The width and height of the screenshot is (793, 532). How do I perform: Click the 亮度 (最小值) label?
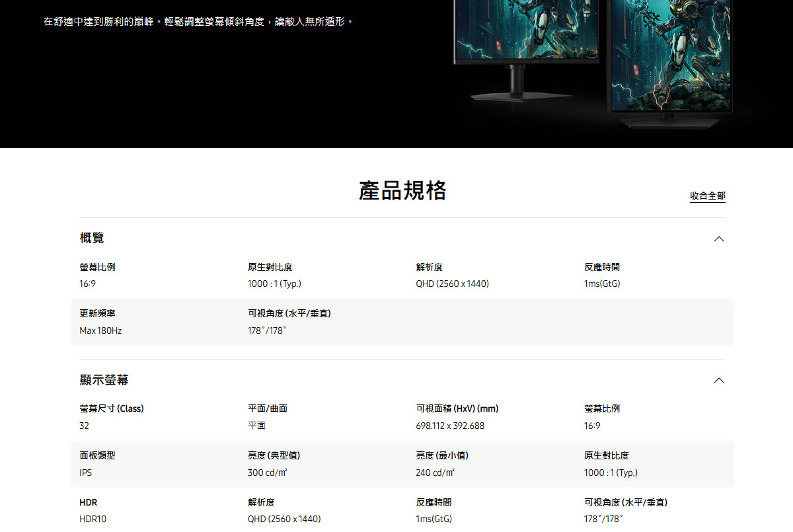click(x=442, y=455)
